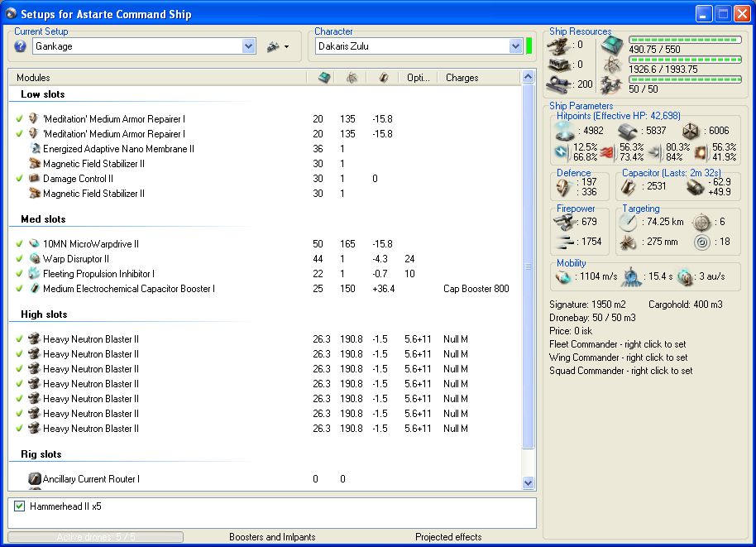Open the Boosters and Implants tab
Viewport: 756px width, 547px height.
(272, 537)
